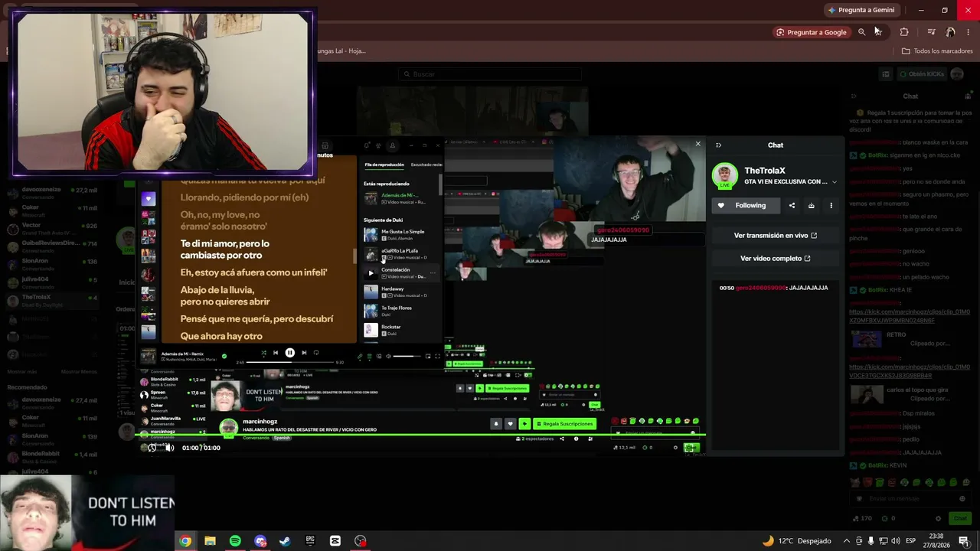Focus the Enviar un mensaje chat input

(x=909, y=499)
